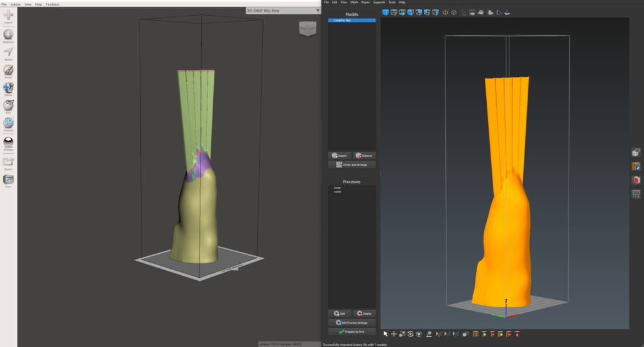Open the Repair menu
644x347 pixels.
365,3
